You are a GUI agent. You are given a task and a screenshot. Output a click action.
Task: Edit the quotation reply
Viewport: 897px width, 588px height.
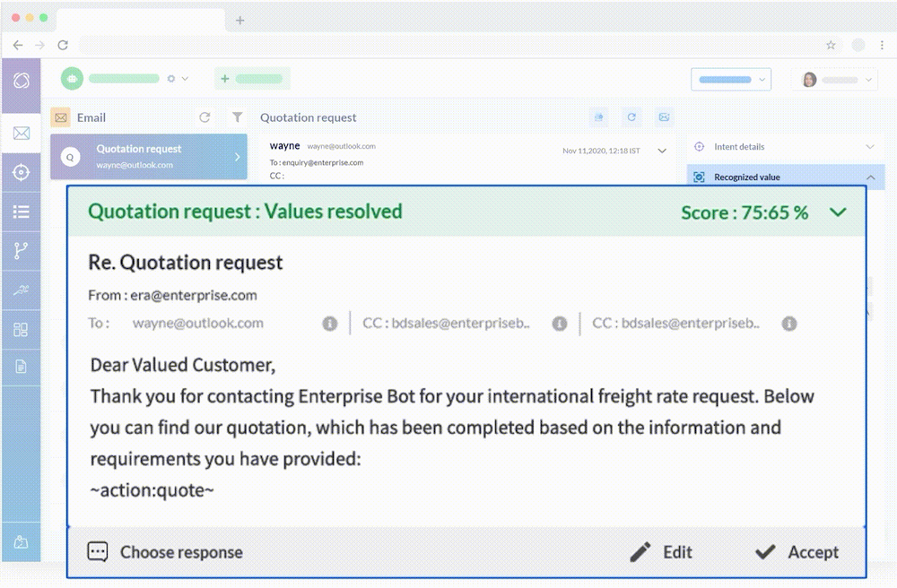click(x=661, y=552)
